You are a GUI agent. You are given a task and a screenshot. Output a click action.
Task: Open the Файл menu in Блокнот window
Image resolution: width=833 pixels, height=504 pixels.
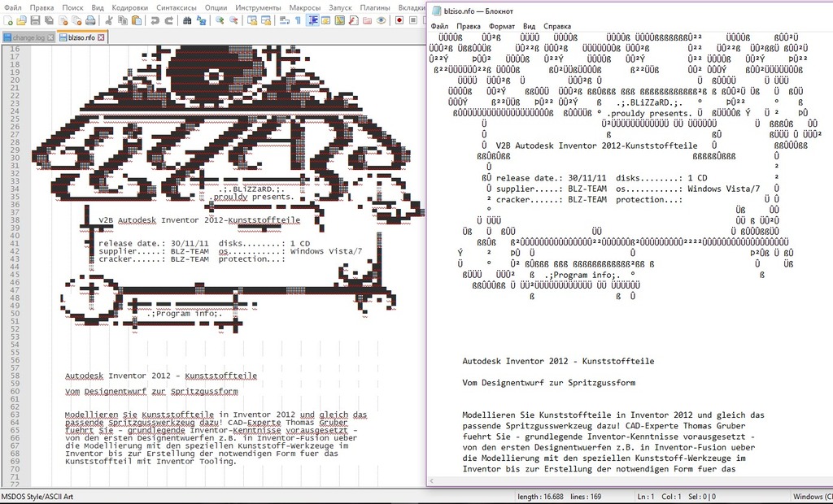tap(439, 26)
